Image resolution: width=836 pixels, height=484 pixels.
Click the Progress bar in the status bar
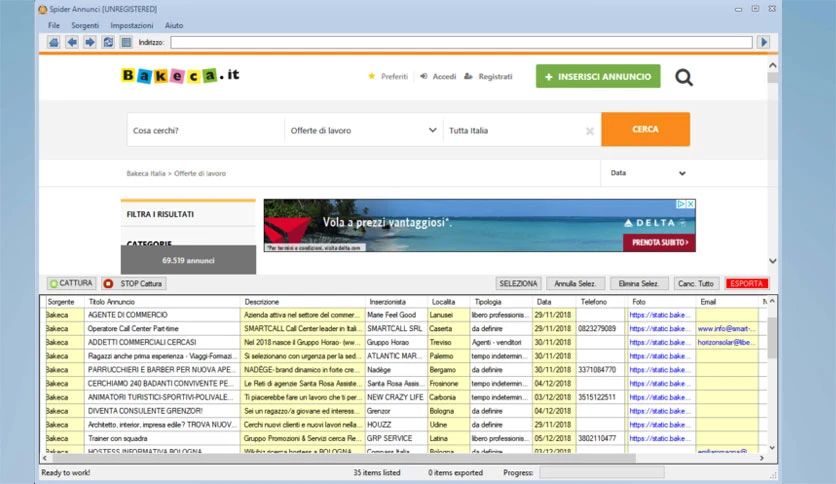click(x=602, y=472)
